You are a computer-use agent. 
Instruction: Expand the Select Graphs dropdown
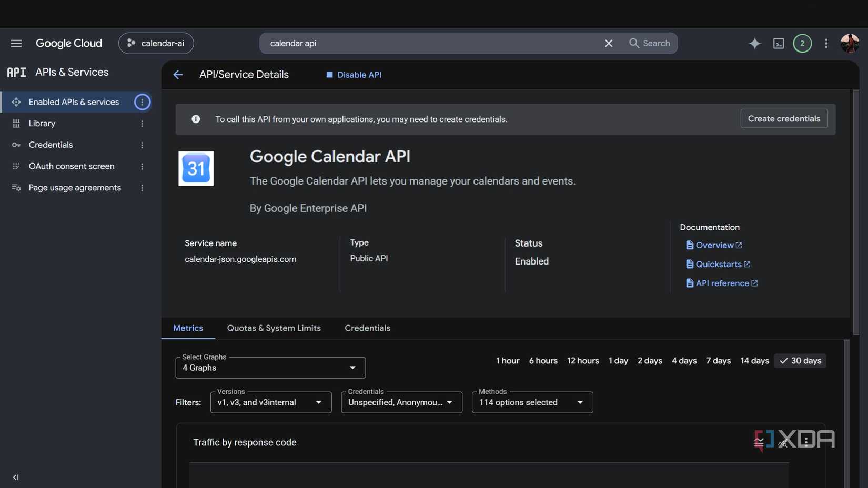(270, 368)
